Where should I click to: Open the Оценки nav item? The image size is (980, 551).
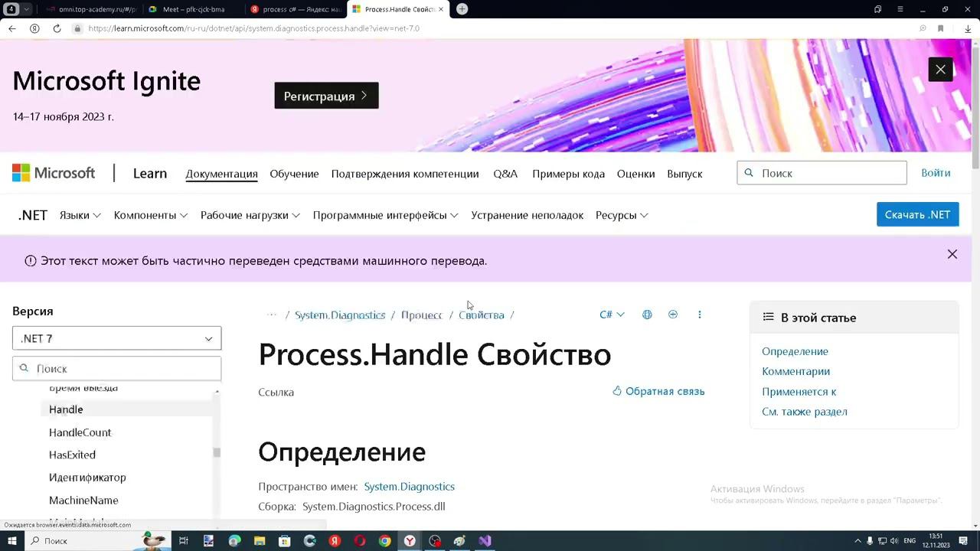(635, 174)
